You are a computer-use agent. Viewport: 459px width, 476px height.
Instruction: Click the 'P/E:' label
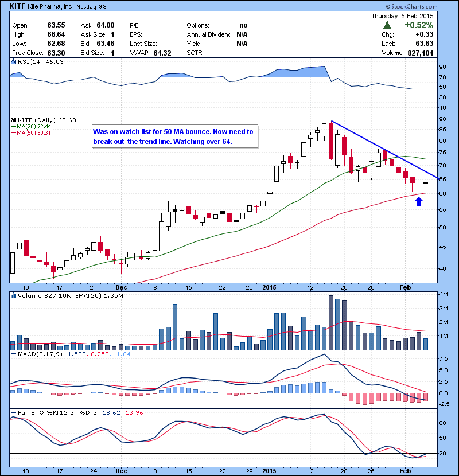click(x=135, y=25)
